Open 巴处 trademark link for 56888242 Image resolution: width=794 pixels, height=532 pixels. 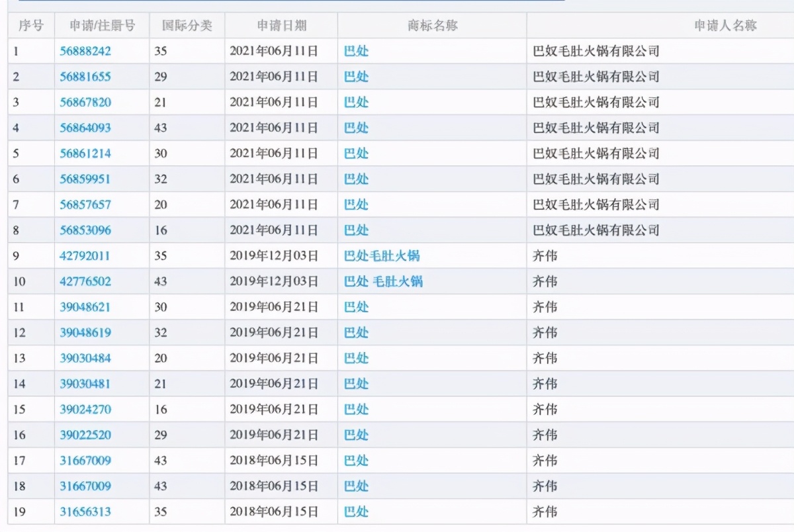(356, 51)
